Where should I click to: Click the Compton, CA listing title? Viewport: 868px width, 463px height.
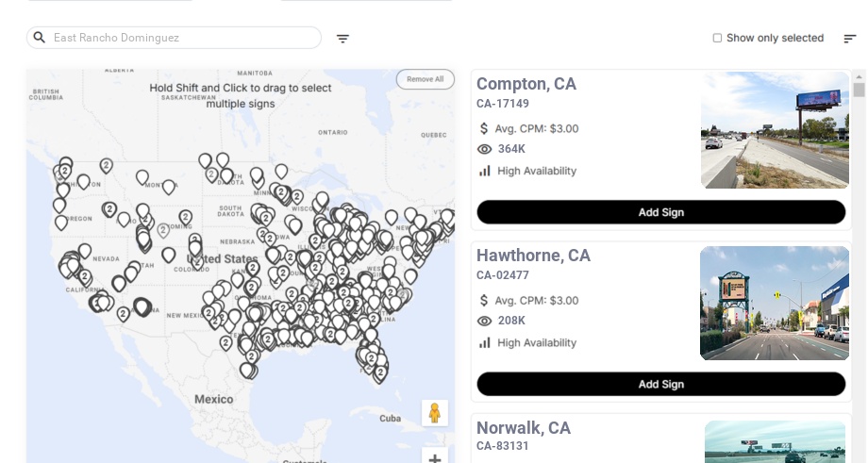point(526,84)
